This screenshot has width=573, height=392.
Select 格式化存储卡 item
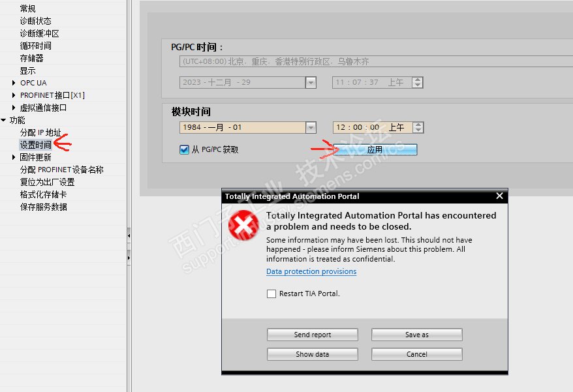pos(43,195)
